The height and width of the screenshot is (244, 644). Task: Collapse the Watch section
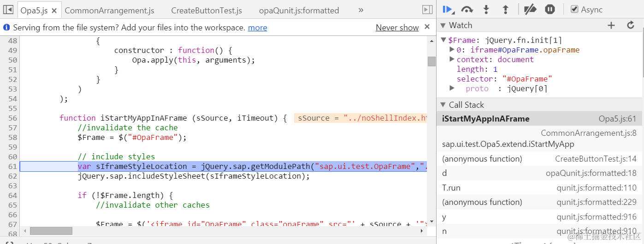[443, 25]
